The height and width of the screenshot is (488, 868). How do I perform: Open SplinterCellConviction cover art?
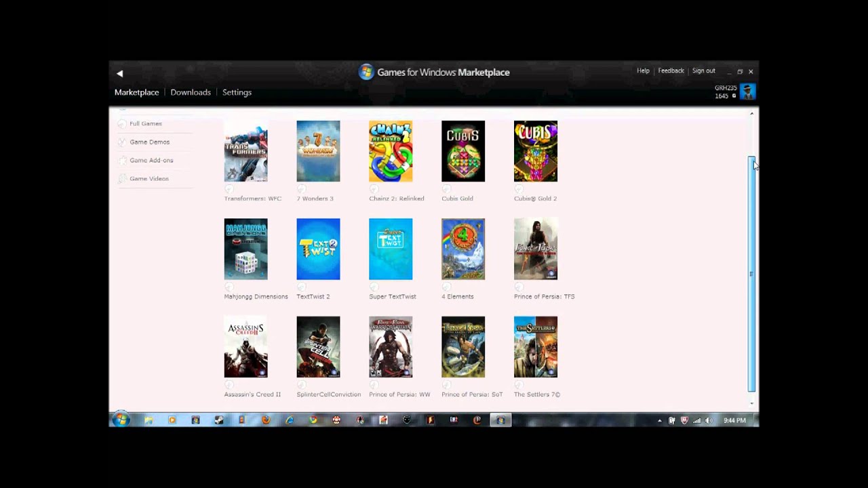(x=318, y=347)
